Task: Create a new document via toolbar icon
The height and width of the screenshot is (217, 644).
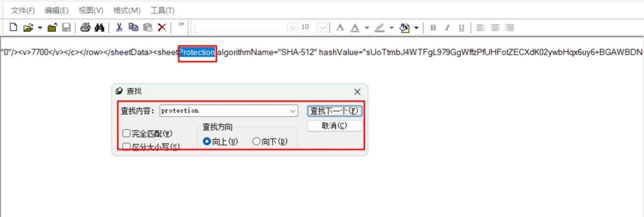Action: coord(14,28)
